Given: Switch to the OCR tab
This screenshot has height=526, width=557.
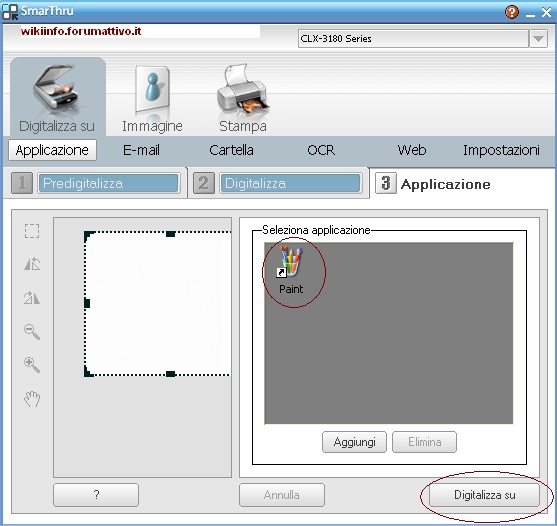Looking at the screenshot, I should (321, 150).
